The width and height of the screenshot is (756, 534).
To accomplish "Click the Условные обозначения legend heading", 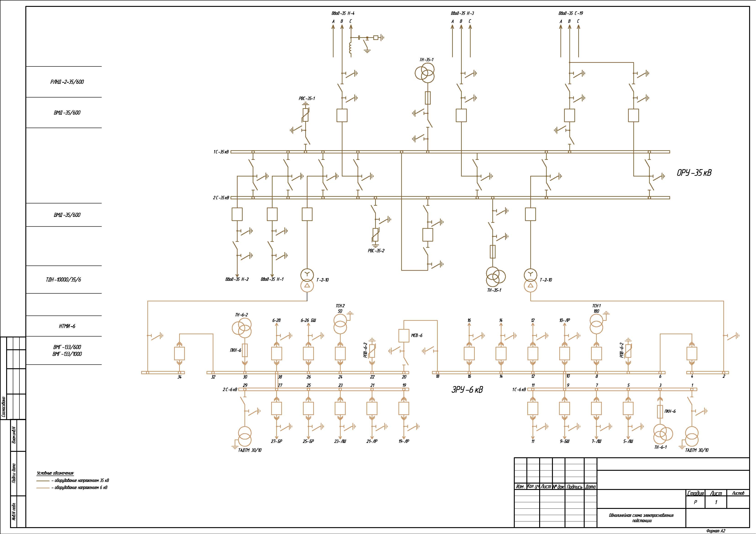I will pos(55,473).
